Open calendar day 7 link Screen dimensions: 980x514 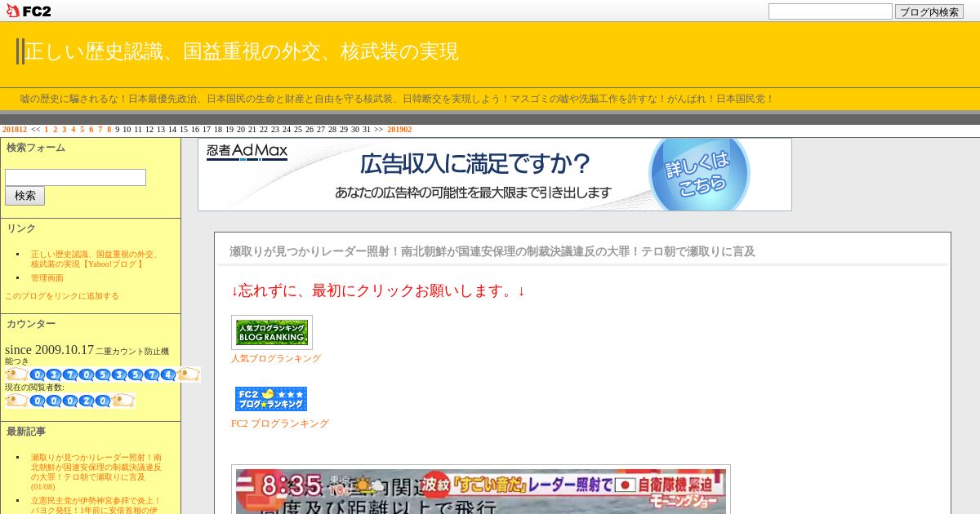pos(100,130)
